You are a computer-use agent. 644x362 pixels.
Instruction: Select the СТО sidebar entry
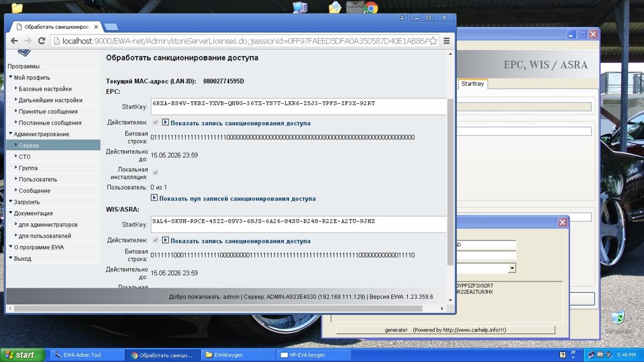click(25, 157)
